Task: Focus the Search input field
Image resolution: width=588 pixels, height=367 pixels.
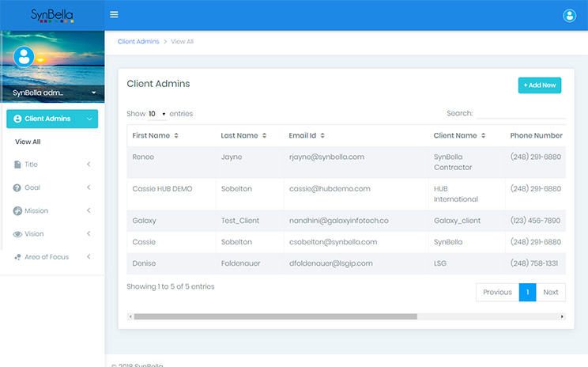Action: (521, 113)
